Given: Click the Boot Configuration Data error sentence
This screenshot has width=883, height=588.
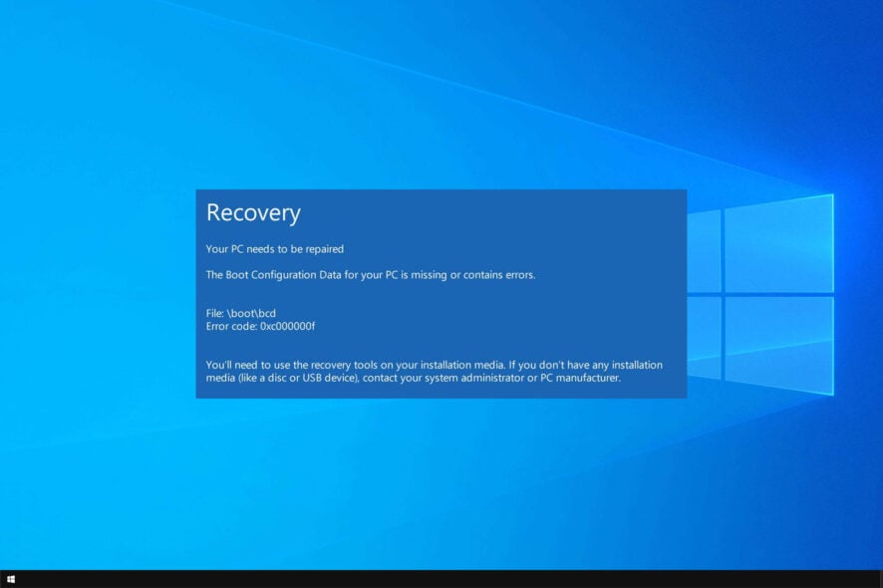Looking at the screenshot, I should [x=371, y=275].
